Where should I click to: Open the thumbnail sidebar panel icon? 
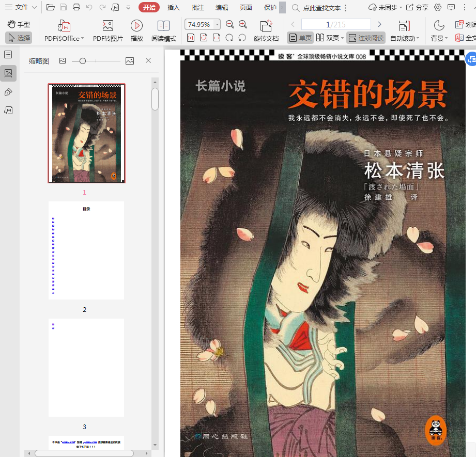pyautogui.click(x=8, y=73)
